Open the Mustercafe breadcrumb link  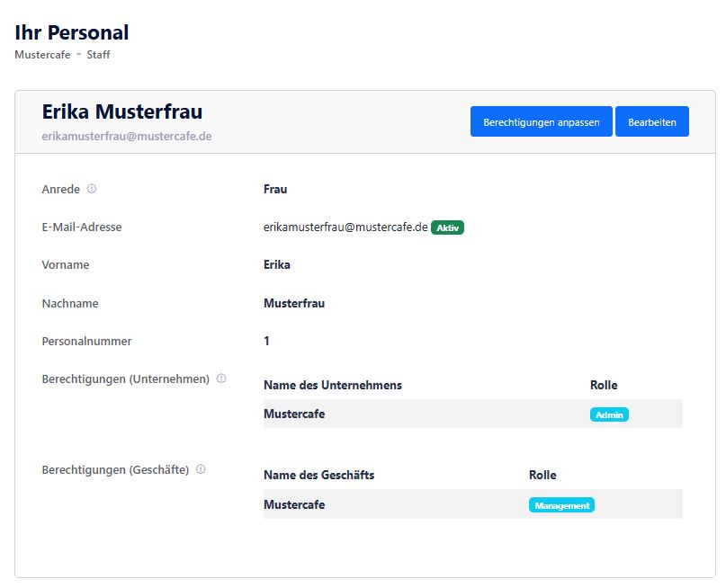click(x=42, y=55)
